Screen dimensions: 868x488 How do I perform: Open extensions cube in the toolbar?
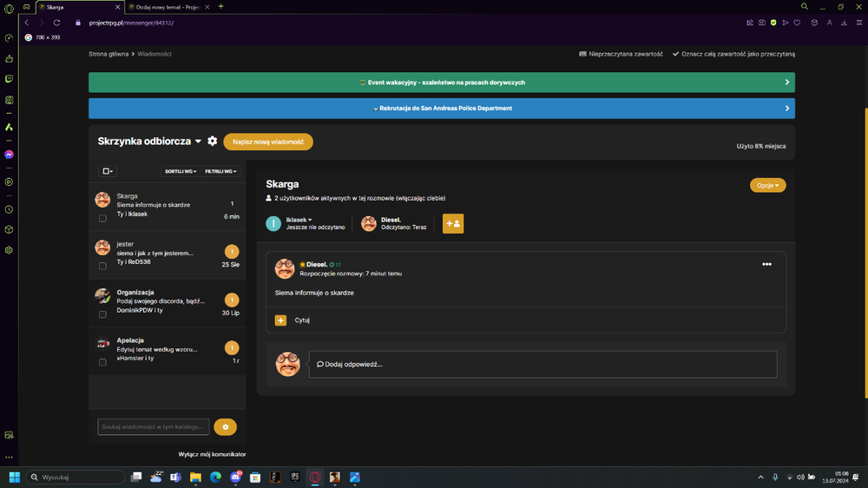point(814,23)
